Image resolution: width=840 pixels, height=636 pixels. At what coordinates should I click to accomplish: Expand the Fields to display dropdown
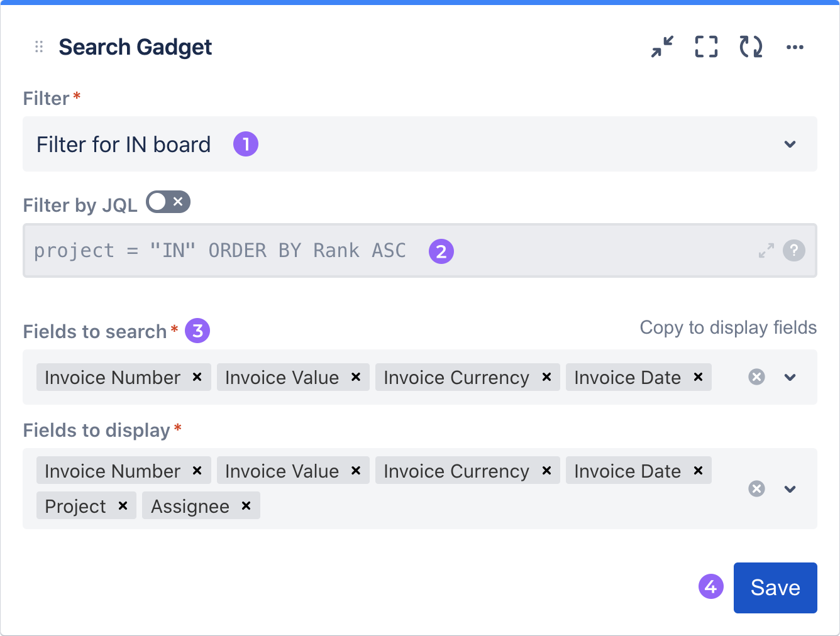[790, 489]
